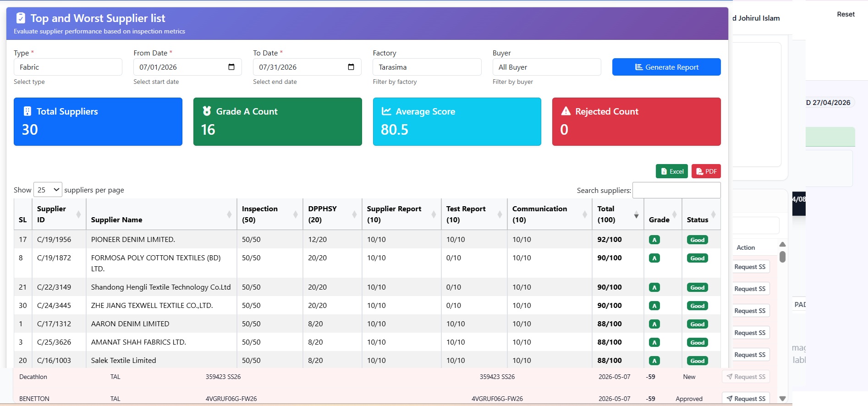Click supplier ID C/16/1003

[54, 360]
